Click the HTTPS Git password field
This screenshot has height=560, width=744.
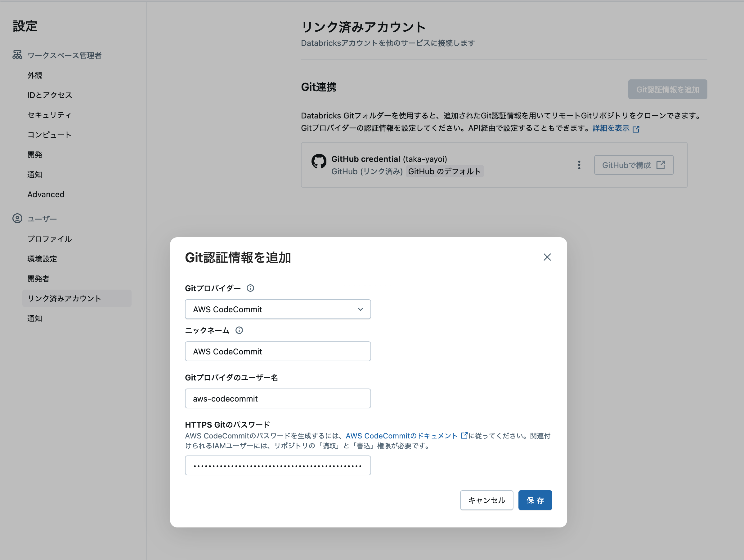point(278,465)
